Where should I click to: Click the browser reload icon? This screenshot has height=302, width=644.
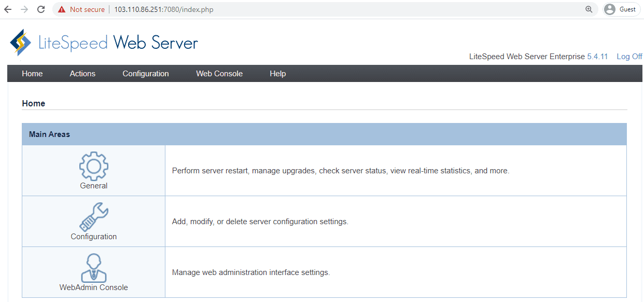[x=40, y=9]
